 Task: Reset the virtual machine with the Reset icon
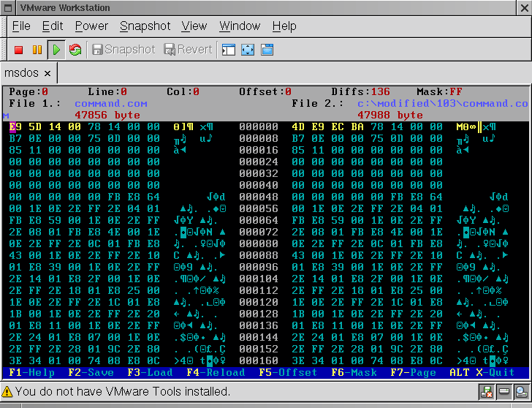[75, 50]
